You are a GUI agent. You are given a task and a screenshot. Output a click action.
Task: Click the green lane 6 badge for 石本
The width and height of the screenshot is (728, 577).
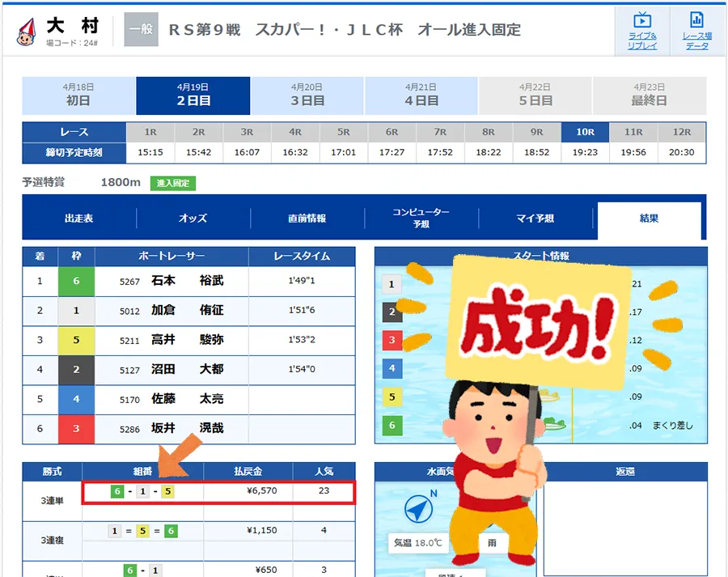(x=76, y=282)
